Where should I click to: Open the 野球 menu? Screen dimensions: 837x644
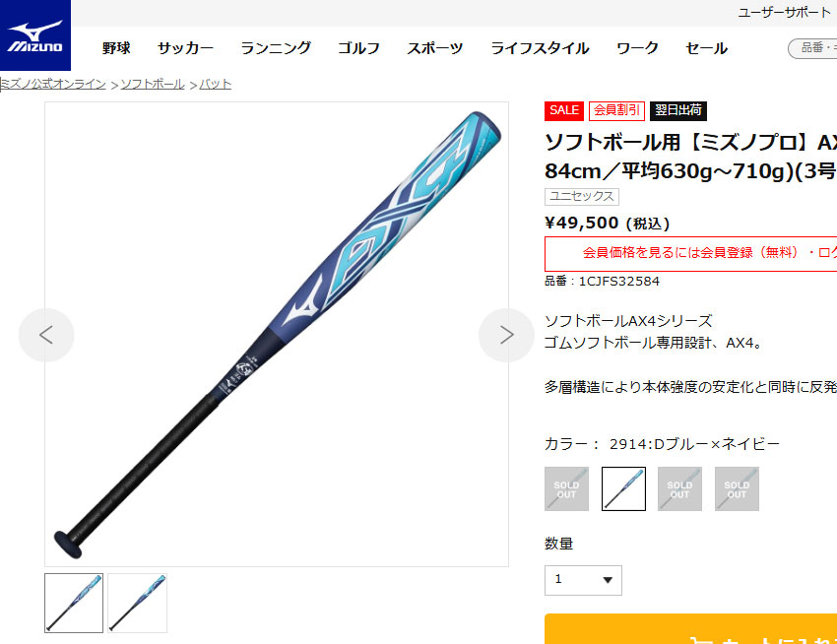(x=116, y=48)
